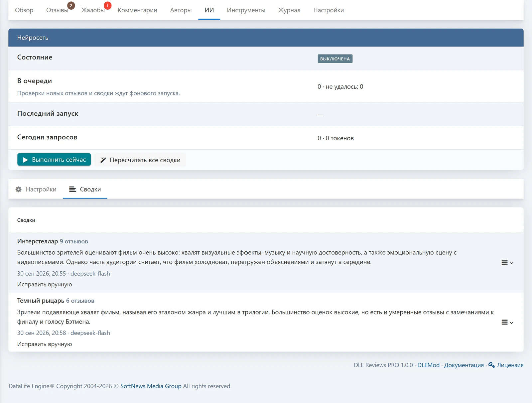Click the 9 отзывов count
The height and width of the screenshot is (403, 532).
(74, 241)
